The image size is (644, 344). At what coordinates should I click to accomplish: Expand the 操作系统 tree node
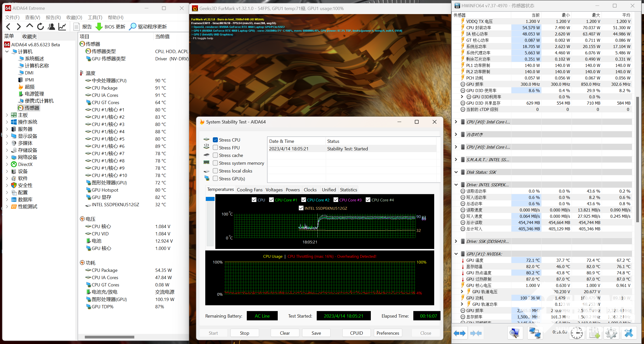(7, 122)
